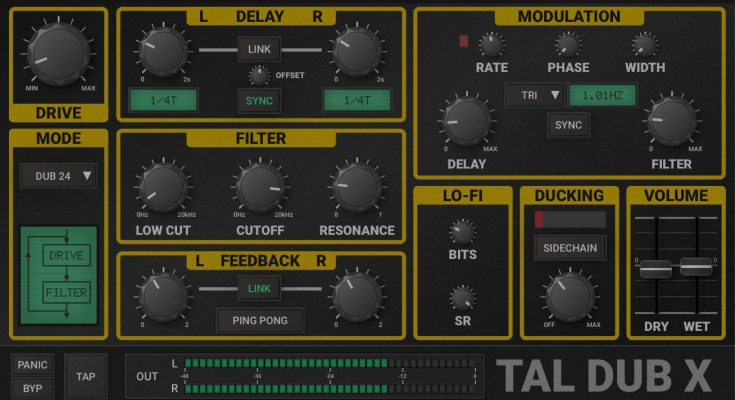Image resolution: width=735 pixels, height=400 pixels.
Task: Click the modulation WIDTH knob
Action: point(643,44)
